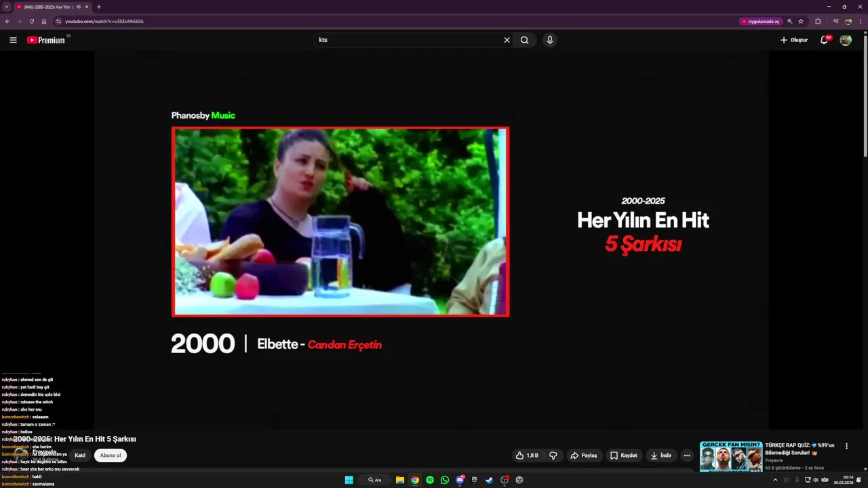The image size is (868, 488).
Task: Open Spotify from the taskbar
Action: click(430, 480)
